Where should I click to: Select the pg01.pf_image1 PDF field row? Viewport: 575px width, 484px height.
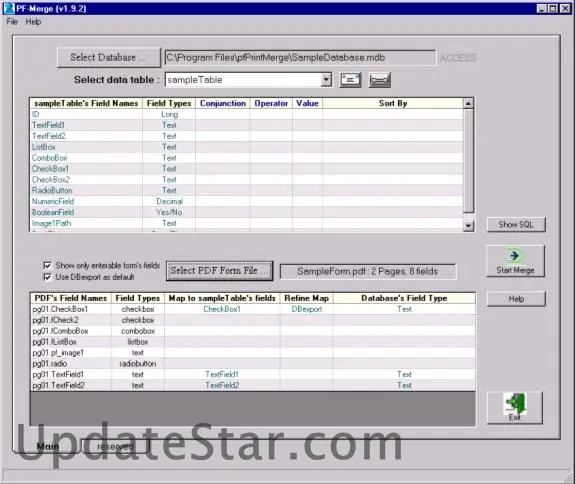[x=253, y=353]
